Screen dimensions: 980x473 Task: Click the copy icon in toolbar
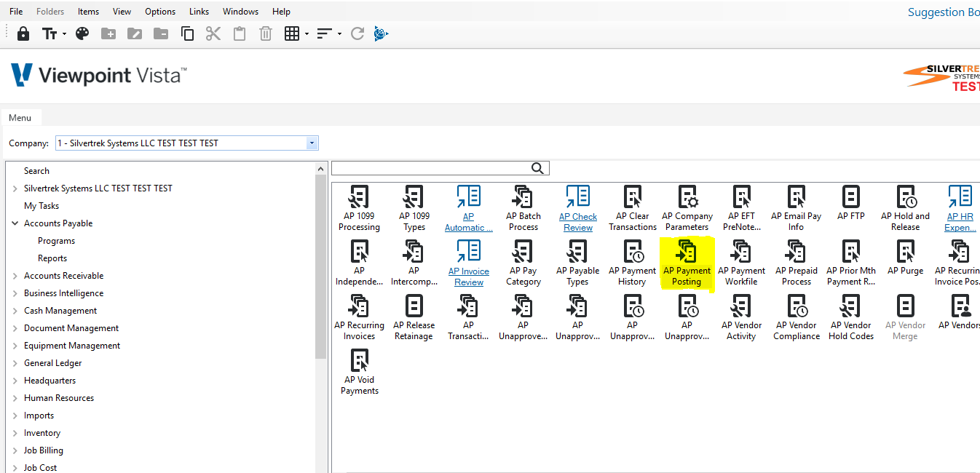187,33
